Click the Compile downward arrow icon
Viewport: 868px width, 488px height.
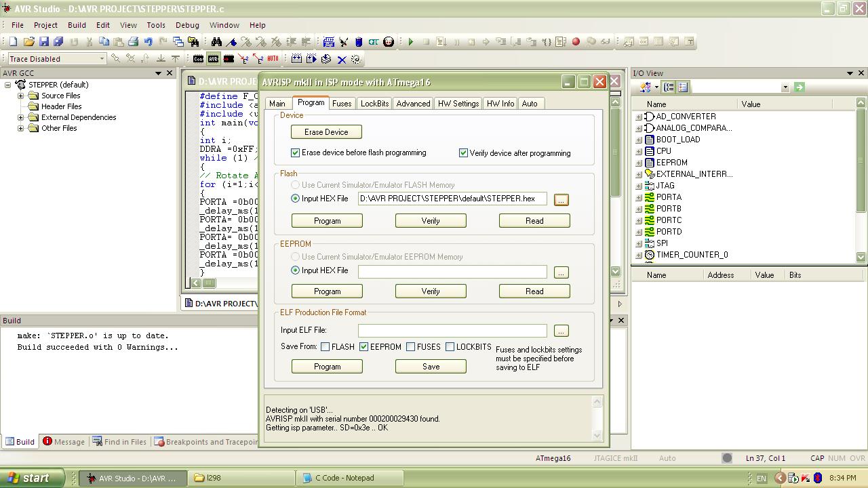pyautogui.click(x=326, y=59)
